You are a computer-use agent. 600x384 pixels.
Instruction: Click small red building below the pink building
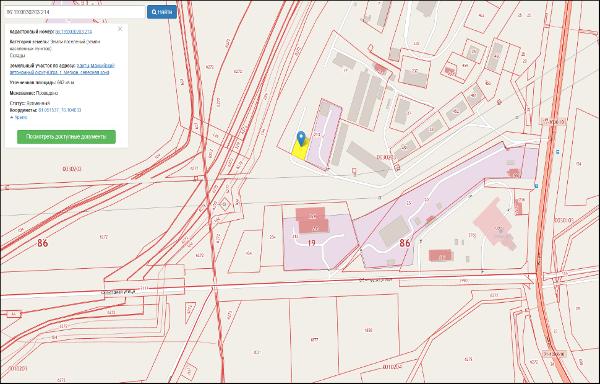pos(441,255)
